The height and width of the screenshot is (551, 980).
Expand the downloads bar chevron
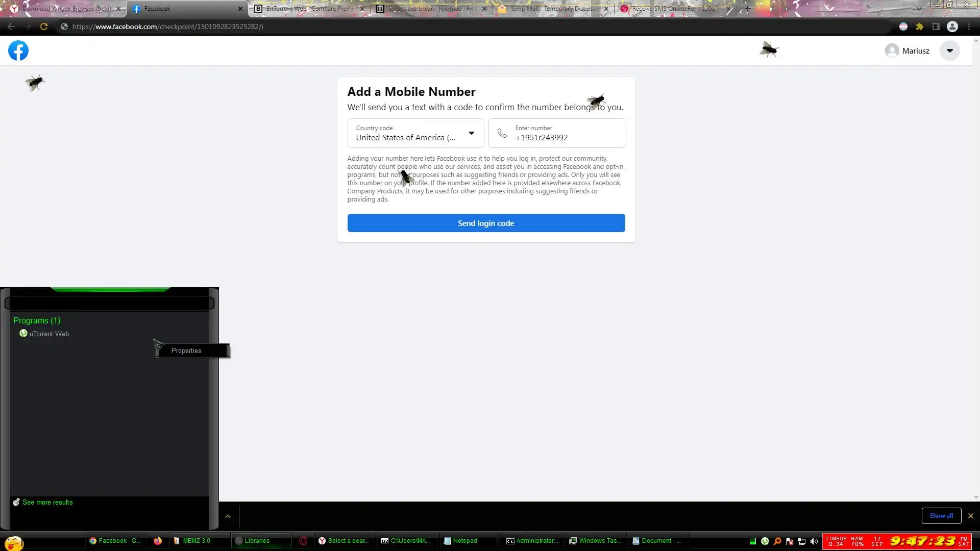coord(228,516)
